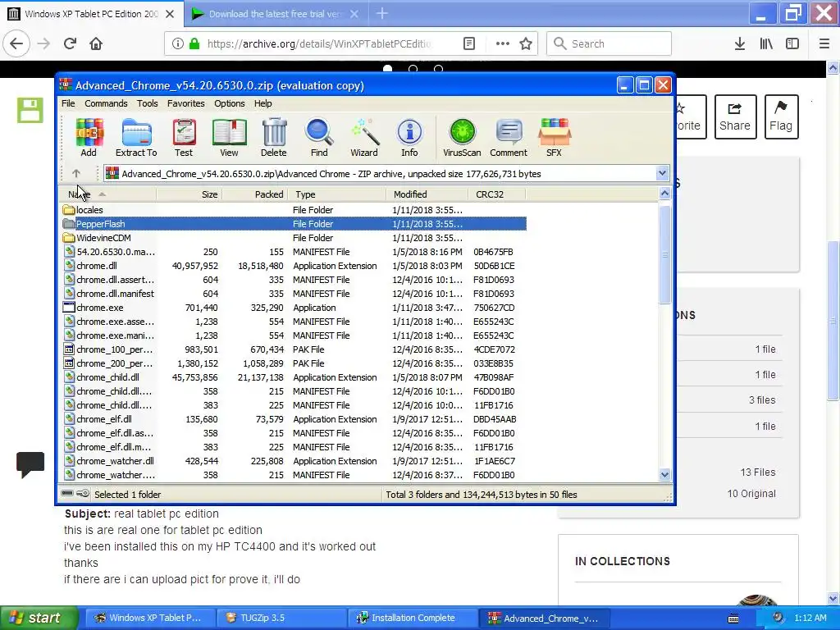
Task: Click the Add toolbar icon in WinRAR
Action: tap(89, 138)
